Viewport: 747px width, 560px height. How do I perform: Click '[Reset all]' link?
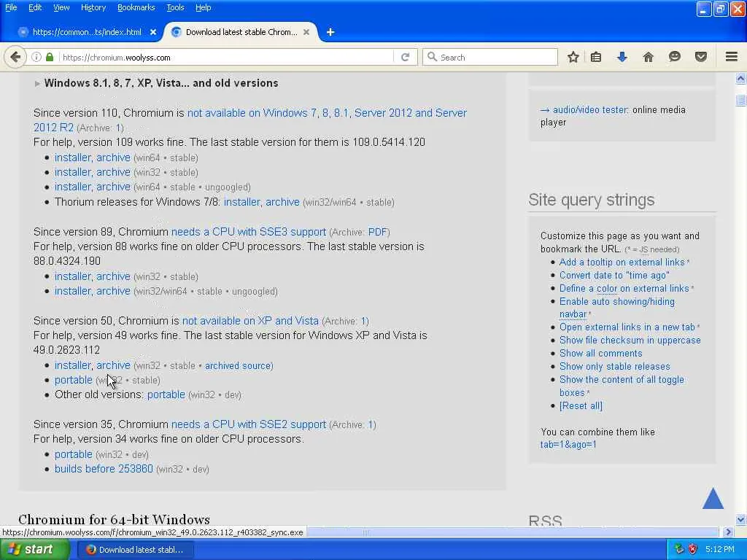click(x=581, y=405)
